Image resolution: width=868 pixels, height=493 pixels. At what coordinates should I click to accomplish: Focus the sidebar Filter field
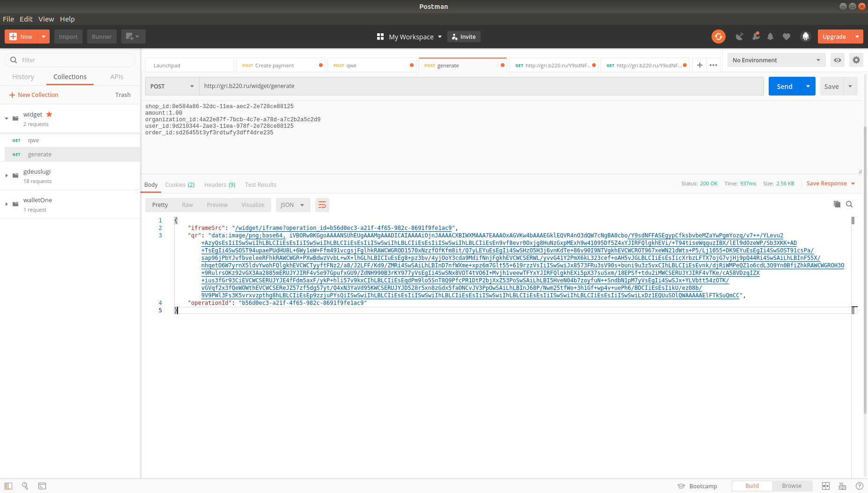pyautogui.click(x=70, y=60)
